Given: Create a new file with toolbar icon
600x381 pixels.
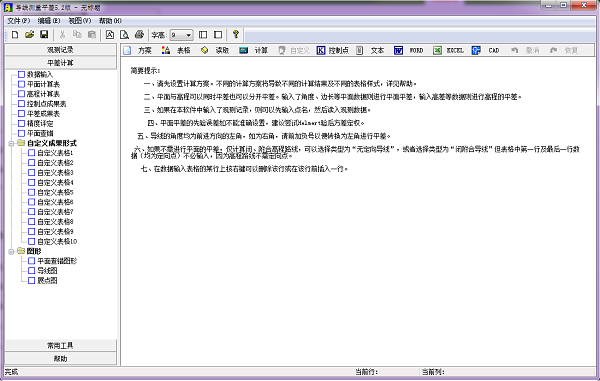Looking at the screenshot, I should (15, 35).
